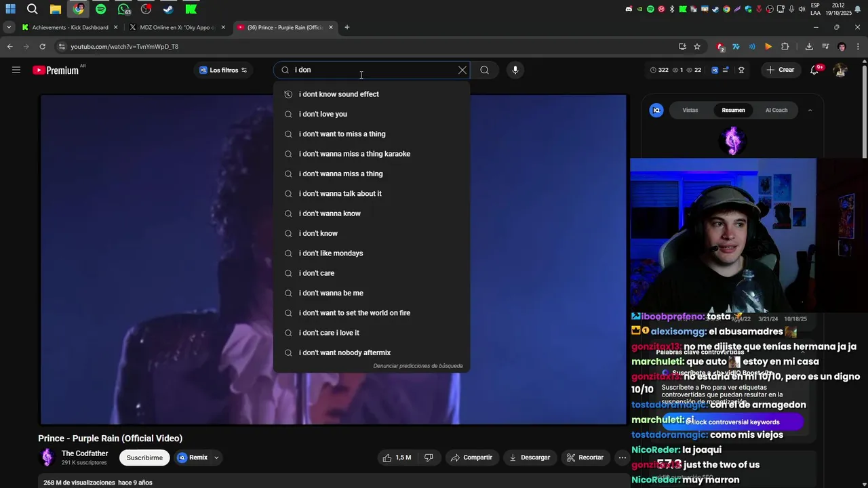Image resolution: width=868 pixels, height=488 pixels.
Task: Select suggestion 'i don't wanna talk about it'
Action: (372, 194)
